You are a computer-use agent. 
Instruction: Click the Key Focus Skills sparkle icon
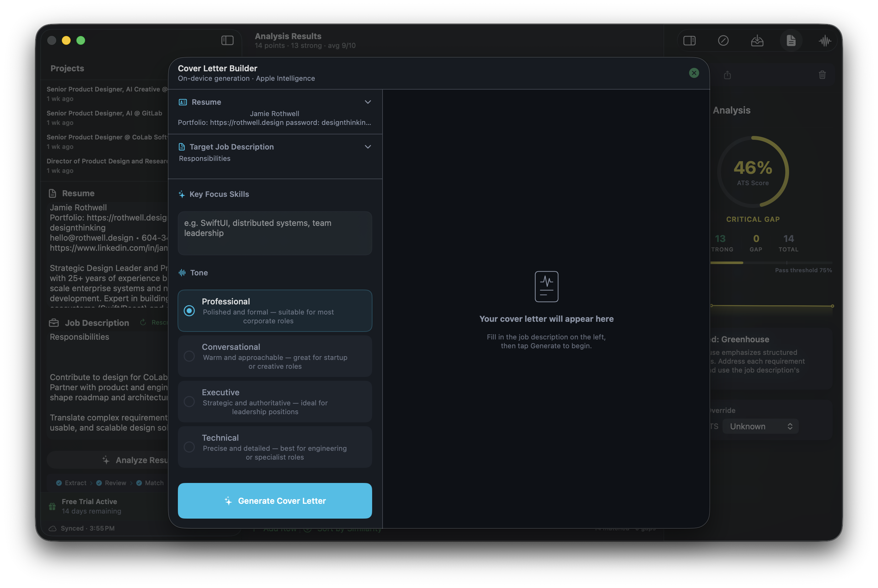pyautogui.click(x=181, y=194)
